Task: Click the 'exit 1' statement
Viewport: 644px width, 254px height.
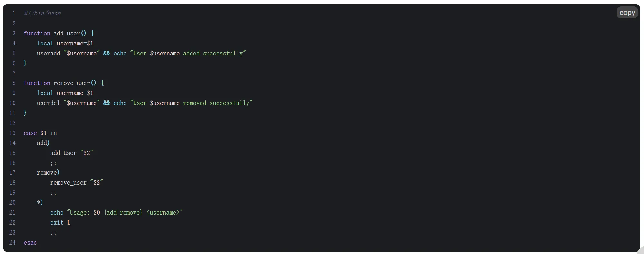Action: [x=60, y=223]
